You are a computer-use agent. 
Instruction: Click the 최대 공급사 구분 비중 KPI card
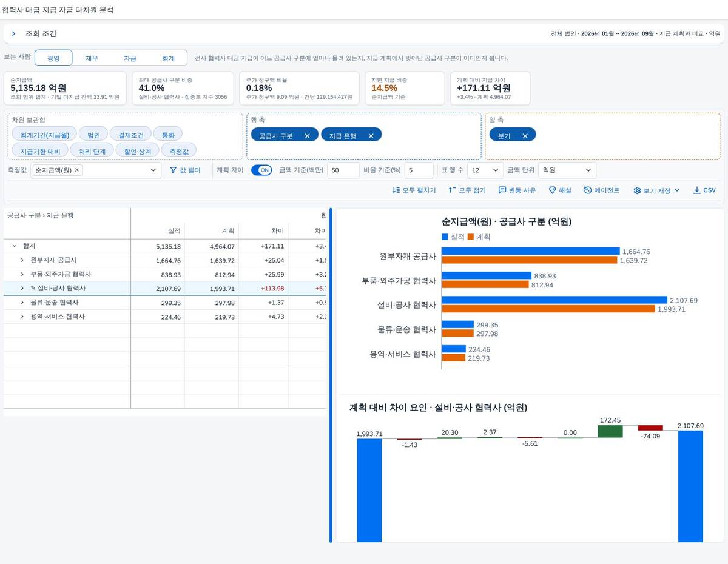coord(183,88)
